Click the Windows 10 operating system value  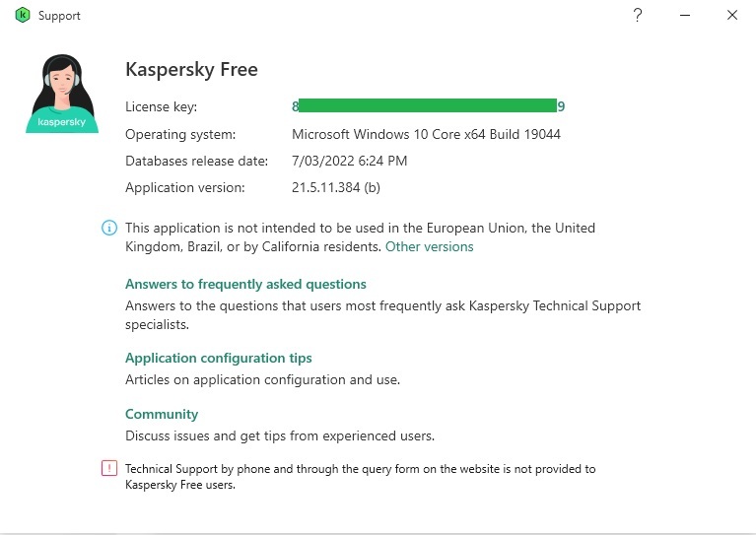[426, 134]
